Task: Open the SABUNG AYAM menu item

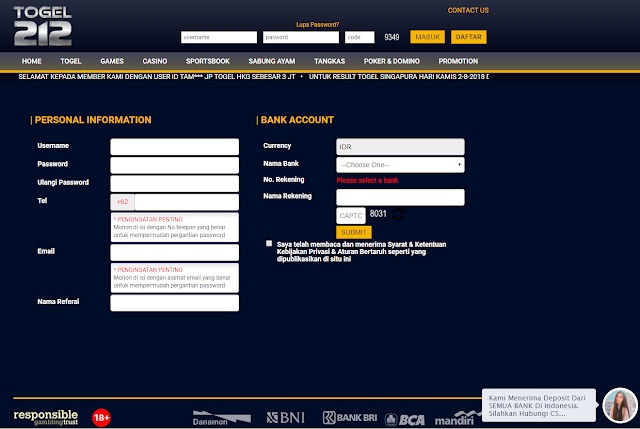Action: (272, 61)
